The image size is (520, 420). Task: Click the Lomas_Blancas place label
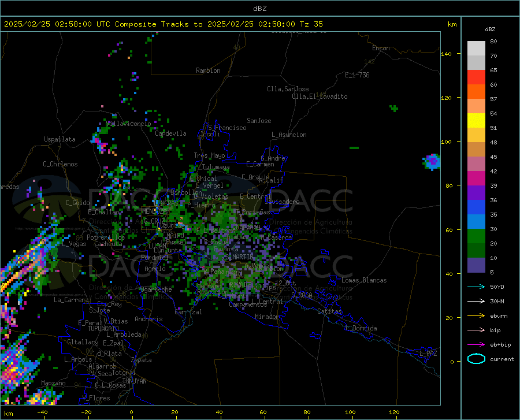click(x=364, y=280)
